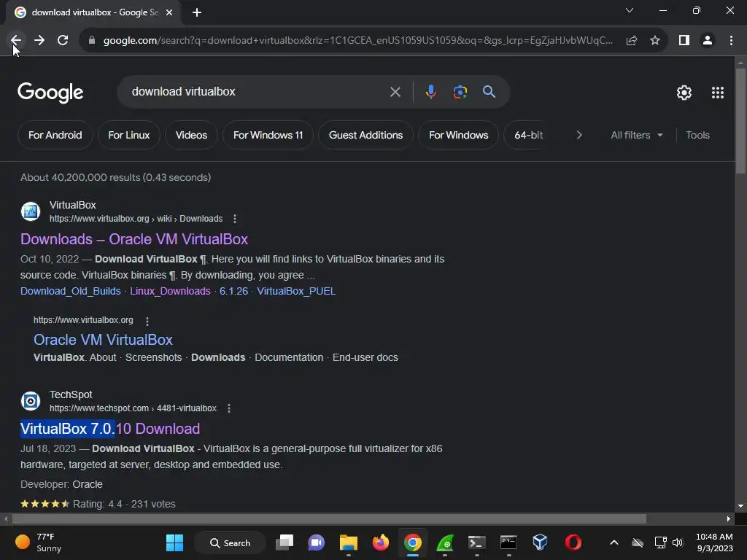The height and width of the screenshot is (560, 747).
Task: Open the Google homepage logo
Action: pyautogui.click(x=50, y=93)
